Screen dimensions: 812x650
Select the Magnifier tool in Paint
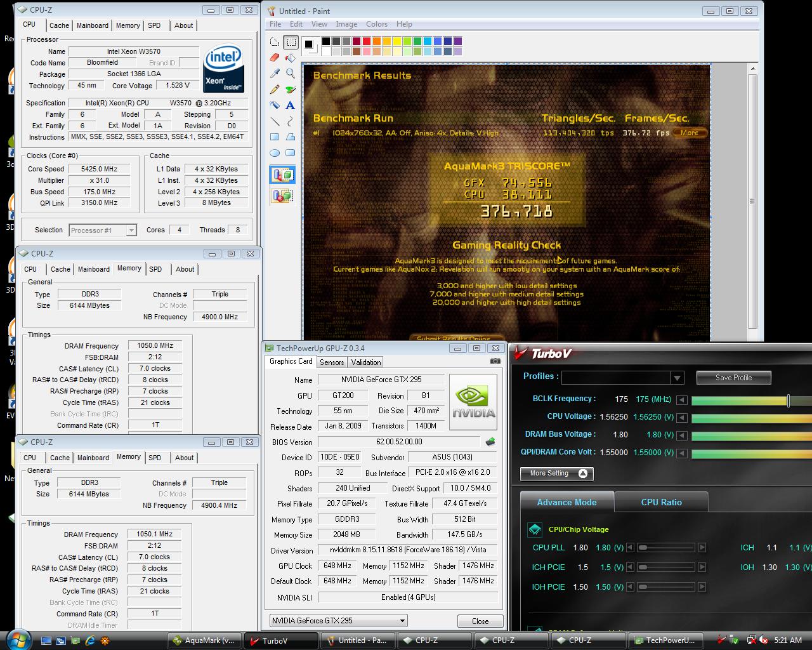(291, 74)
